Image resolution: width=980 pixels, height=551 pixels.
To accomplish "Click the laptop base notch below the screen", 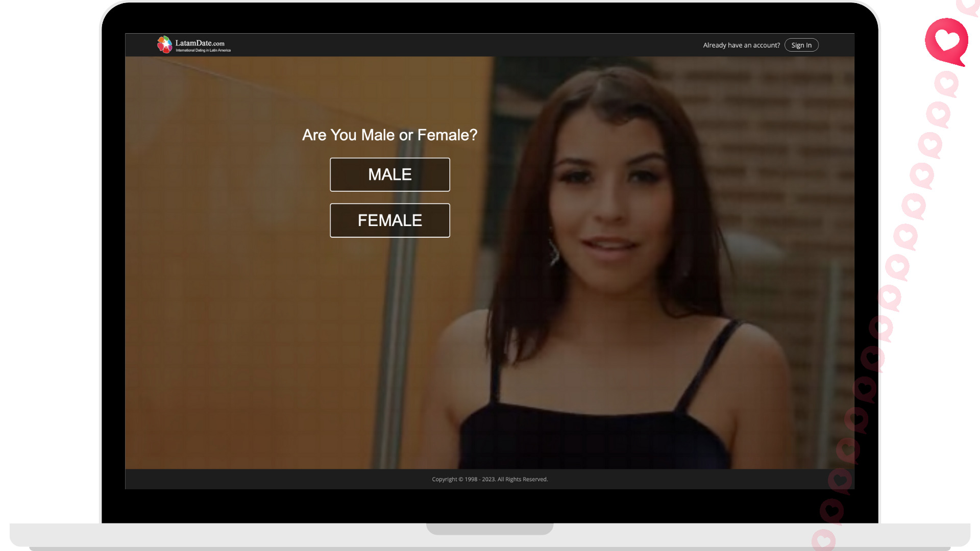I will (489, 529).
